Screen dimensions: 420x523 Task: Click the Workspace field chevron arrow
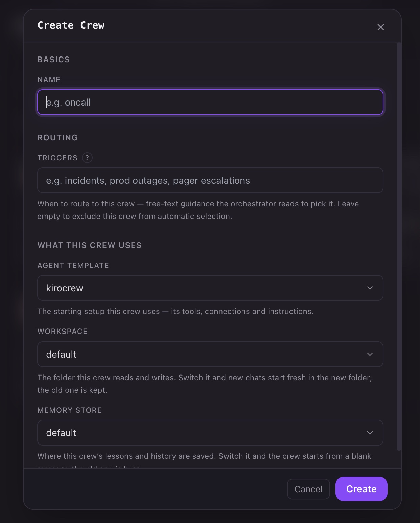(370, 354)
